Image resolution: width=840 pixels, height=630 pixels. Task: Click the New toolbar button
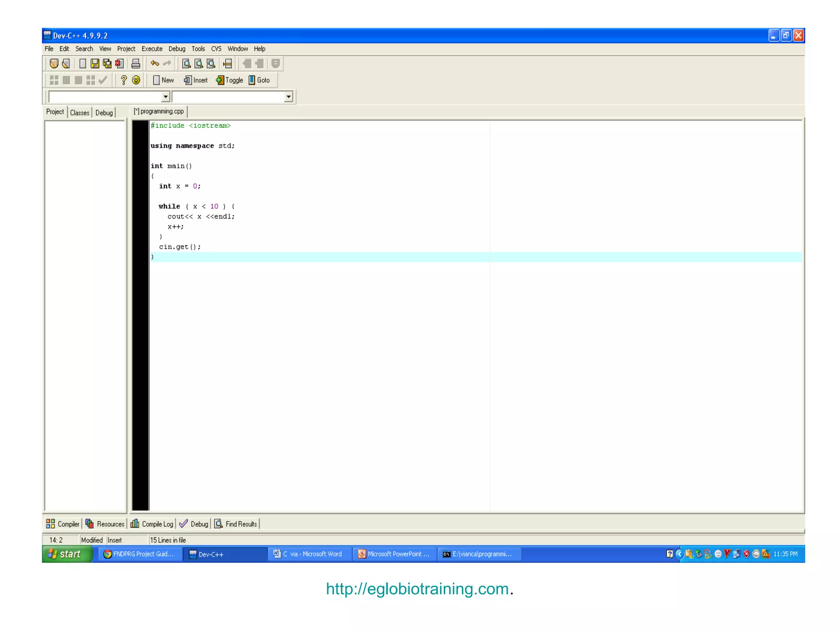163,80
